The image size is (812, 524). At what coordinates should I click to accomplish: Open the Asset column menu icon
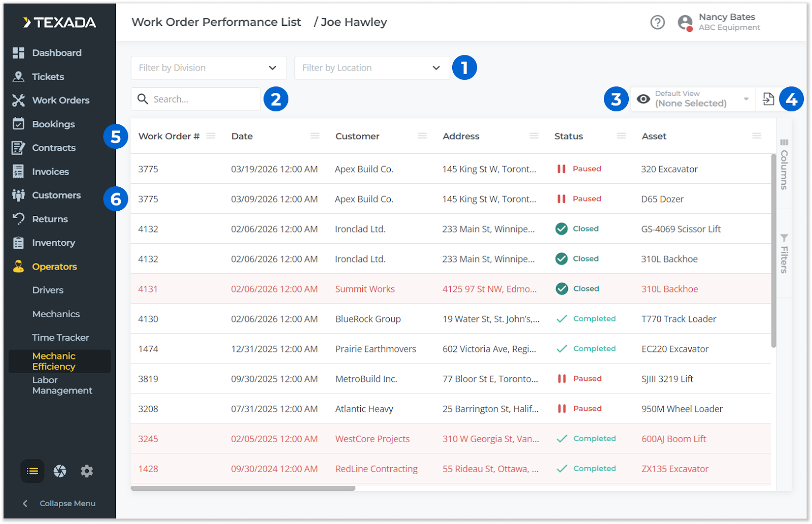coord(757,136)
